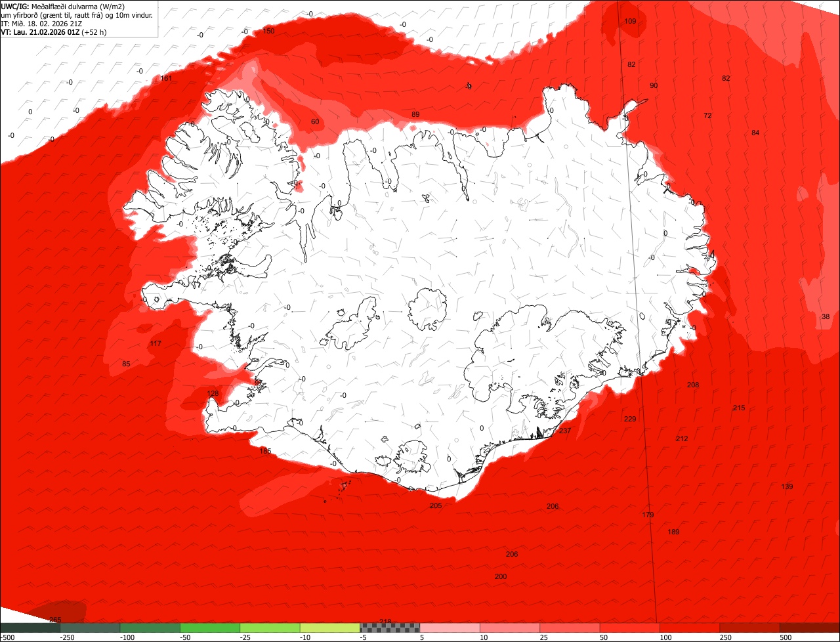Image resolution: width=840 pixels, height=642 pixels.
Task: Click the flux value 189 in the southern sea
Action: coord(673,532)
